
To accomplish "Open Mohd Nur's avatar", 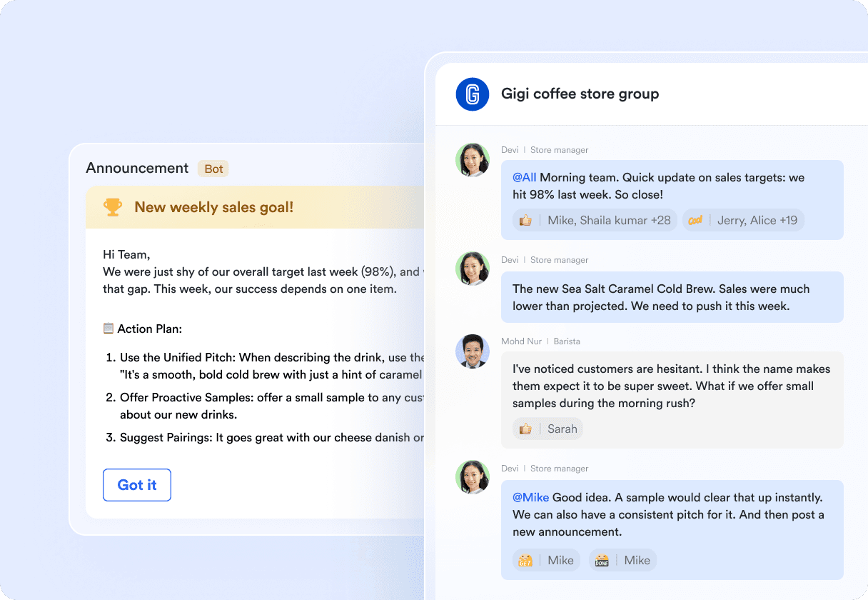I will (473, 351).
